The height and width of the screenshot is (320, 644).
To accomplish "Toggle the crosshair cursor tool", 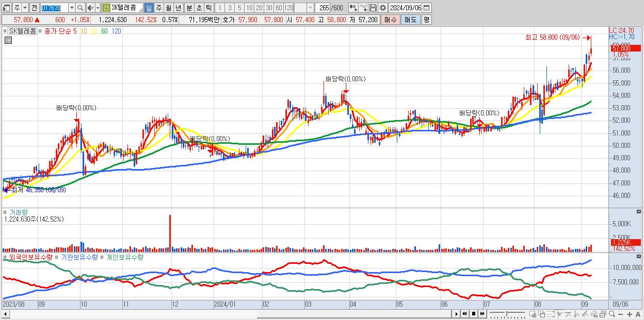I will coord(559,314).
